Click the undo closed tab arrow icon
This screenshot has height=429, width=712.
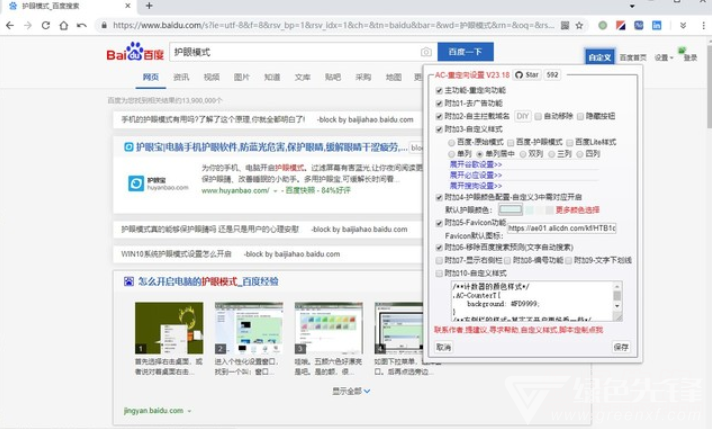click(x=82, y=25)
